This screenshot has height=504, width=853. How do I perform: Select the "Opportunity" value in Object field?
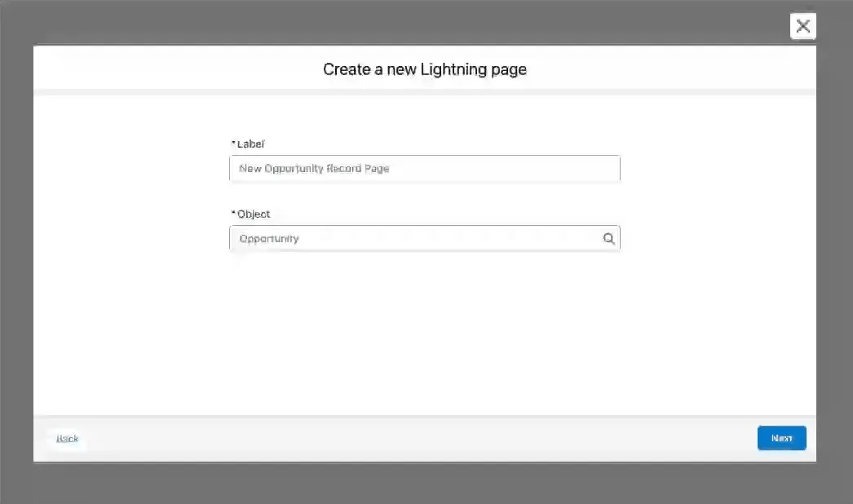269,239
